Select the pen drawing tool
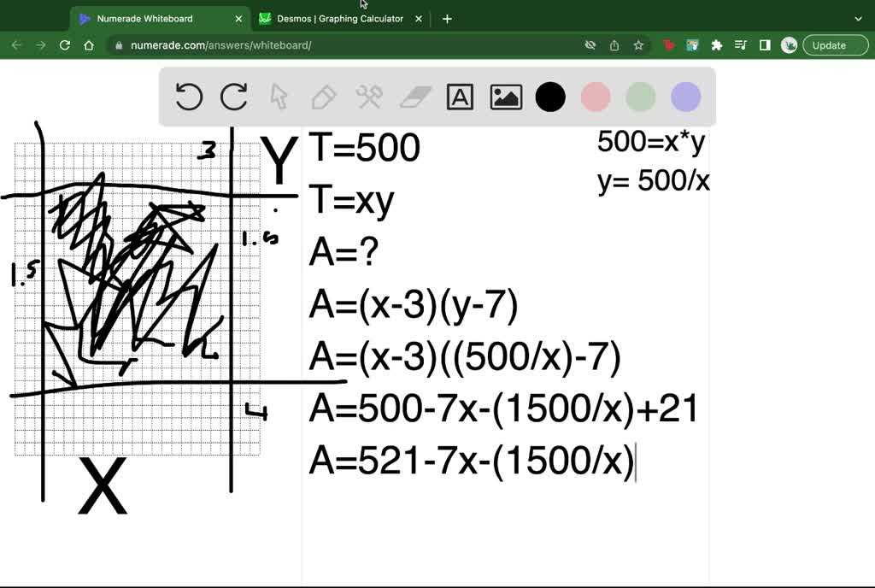 pyautogui.click(x=324, y=97)
